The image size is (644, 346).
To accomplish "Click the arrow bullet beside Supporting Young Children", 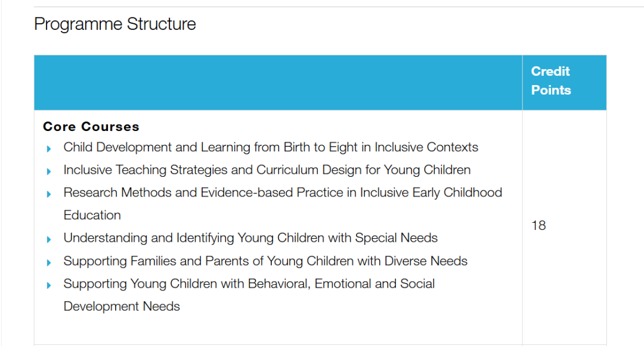I will 49,285.
